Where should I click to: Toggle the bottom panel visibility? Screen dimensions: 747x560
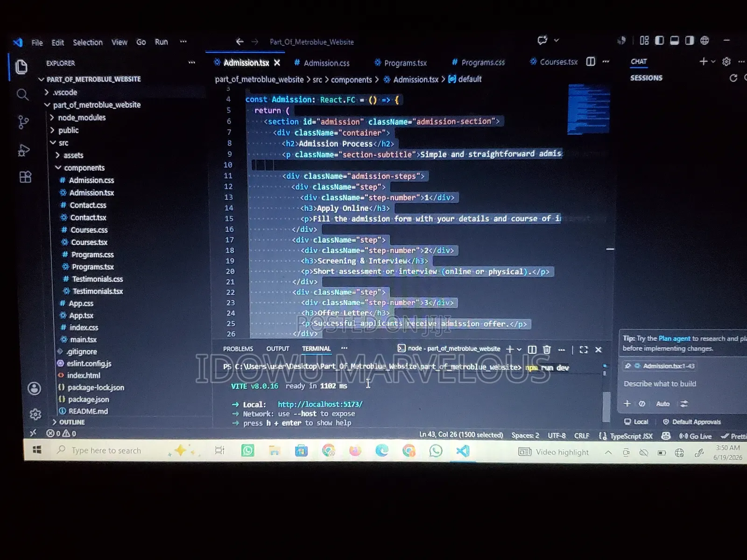click(674, 41)
